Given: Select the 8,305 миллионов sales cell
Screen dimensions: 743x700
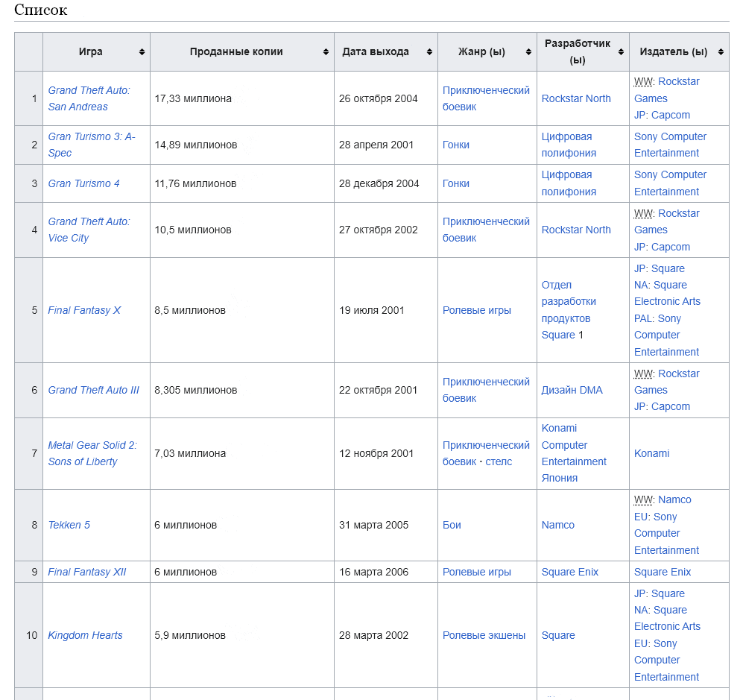Looking at the screenshot, I should (242, 390).
